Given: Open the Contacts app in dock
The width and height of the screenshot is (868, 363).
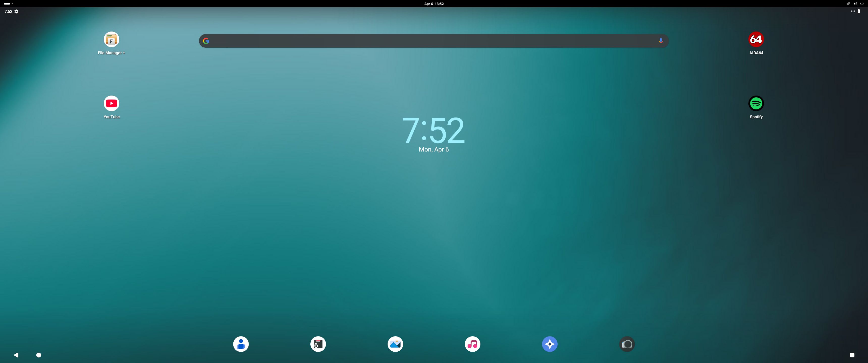Looking at the screenshot, I should 240,344.
